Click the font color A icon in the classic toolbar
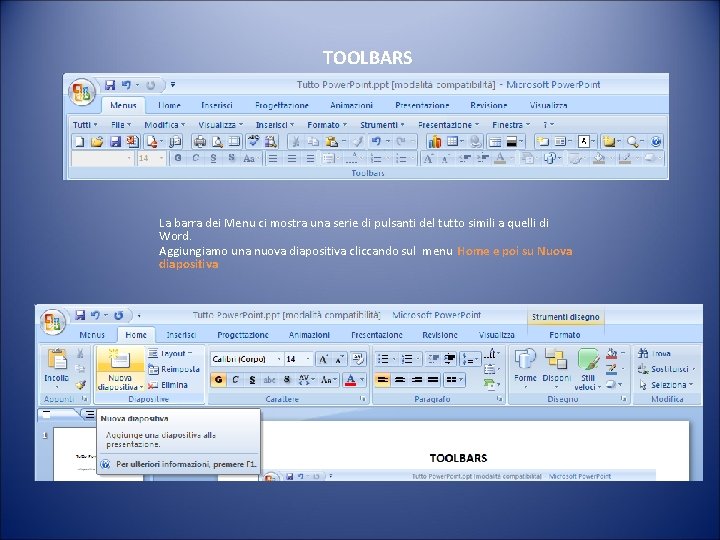 pos(500,158)
